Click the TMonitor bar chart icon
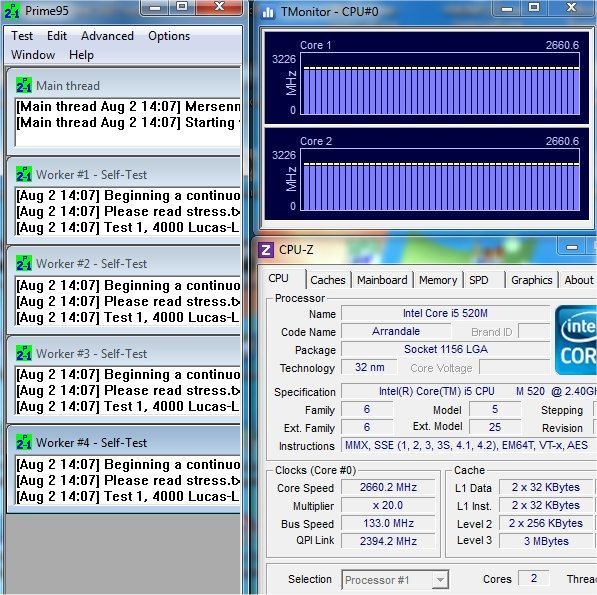Screen dimensions: 597x595 click(268, 12)
